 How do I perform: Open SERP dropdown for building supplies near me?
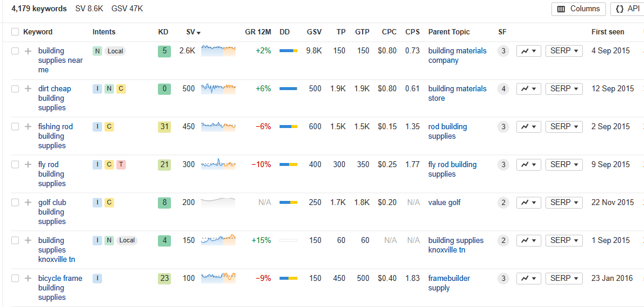pyautogui.click(x=564, y=51)
